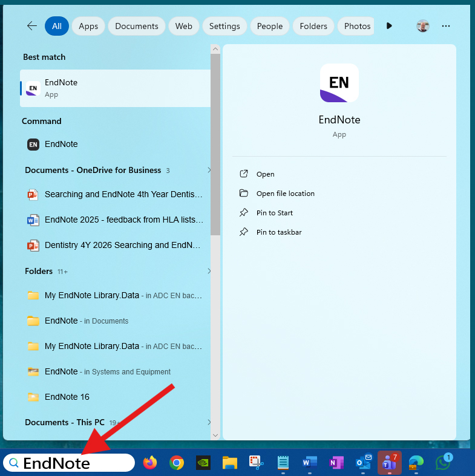475x476 pixels.
Task: Open the three-dot more options menu
Action: pyautogui.click(x=446, y=26)
